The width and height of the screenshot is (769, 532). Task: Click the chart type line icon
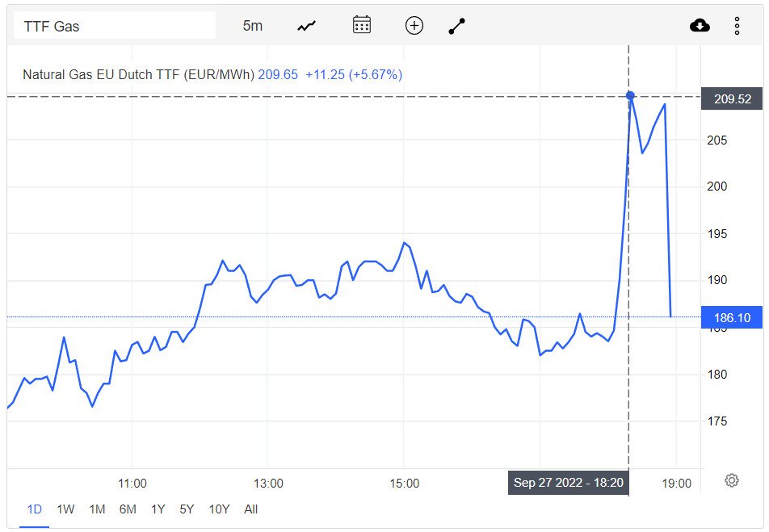tap(306, 26)
